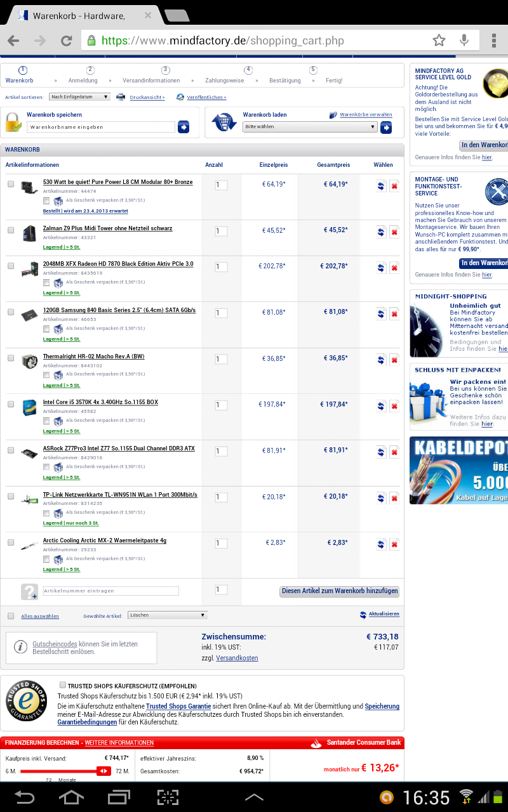Click the financing months slider handle
Viewport: 508px width, 812px height.
pyautogui.click(x=104, y=771)
